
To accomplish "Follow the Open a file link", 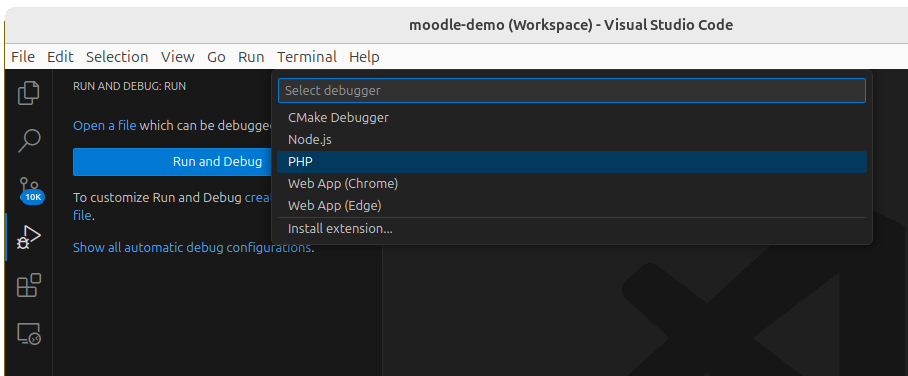I will coord(105,126).
